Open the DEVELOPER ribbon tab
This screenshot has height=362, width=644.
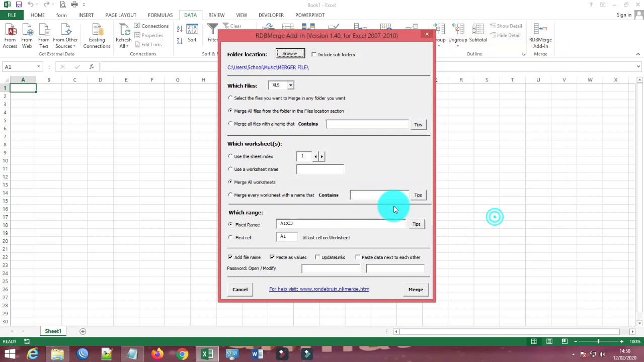click(x=271, y=15)
